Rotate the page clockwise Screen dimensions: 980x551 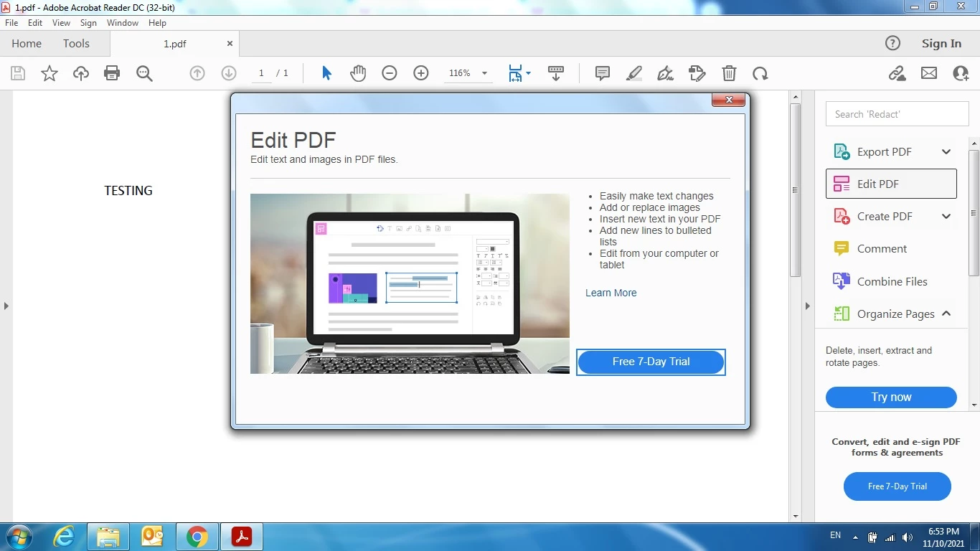coord(760,73)
